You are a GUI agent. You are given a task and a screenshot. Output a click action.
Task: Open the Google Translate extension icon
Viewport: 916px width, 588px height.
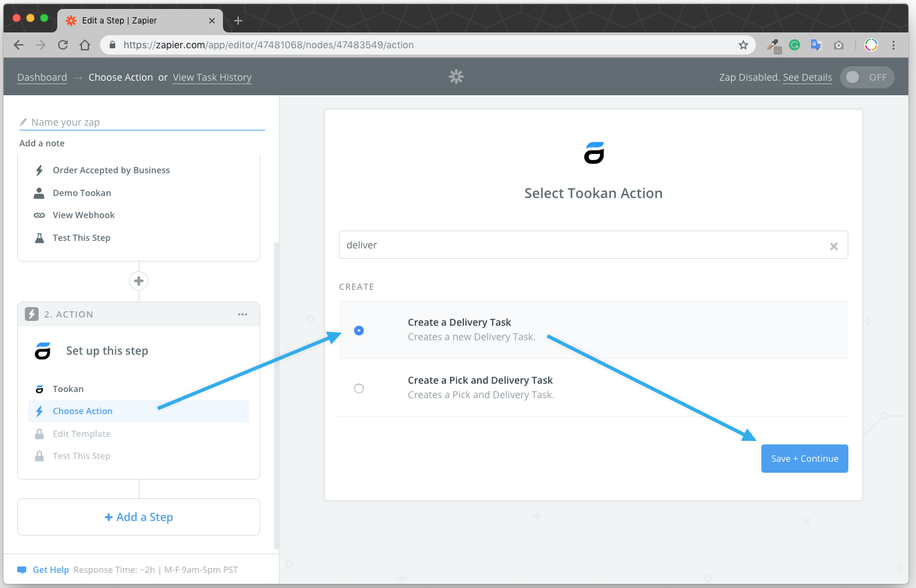pos(816,45)
